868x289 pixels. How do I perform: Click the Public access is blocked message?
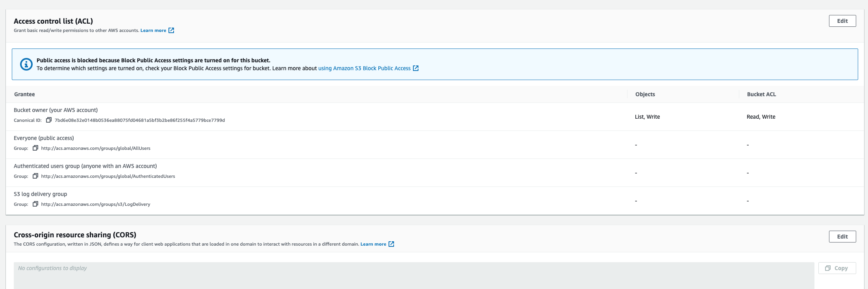coord(154,60)
